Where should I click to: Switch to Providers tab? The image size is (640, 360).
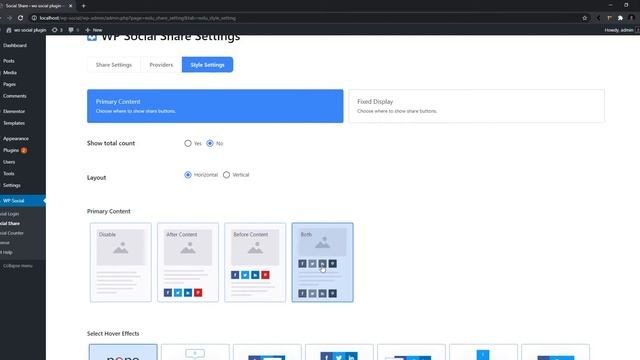click(x=161, y=64)
